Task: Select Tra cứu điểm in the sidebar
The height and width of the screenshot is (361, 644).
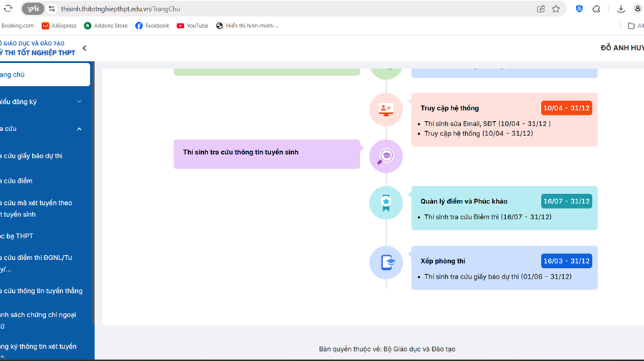Action: click(x=17, y=180)
